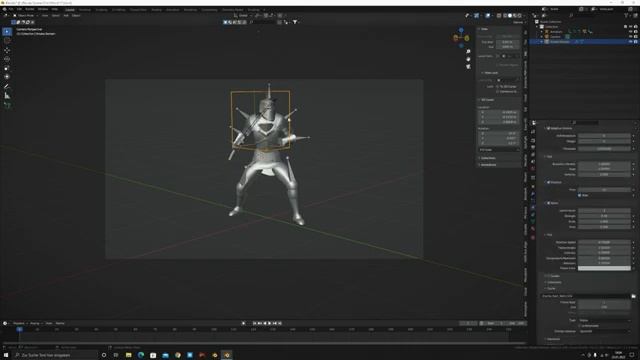Open the Format Volumes dropdown

[x=604, y=331]
